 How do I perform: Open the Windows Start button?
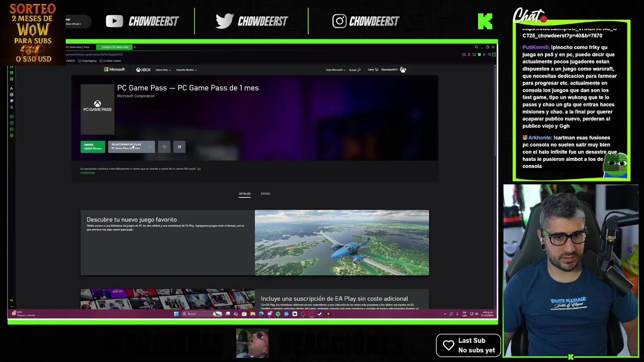[176, 314]
